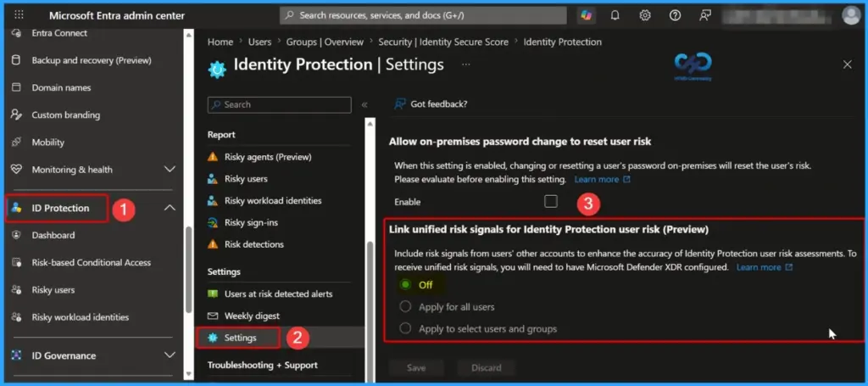Click the Risk detections warning icon
868x386 pixels.
(213, 244)
